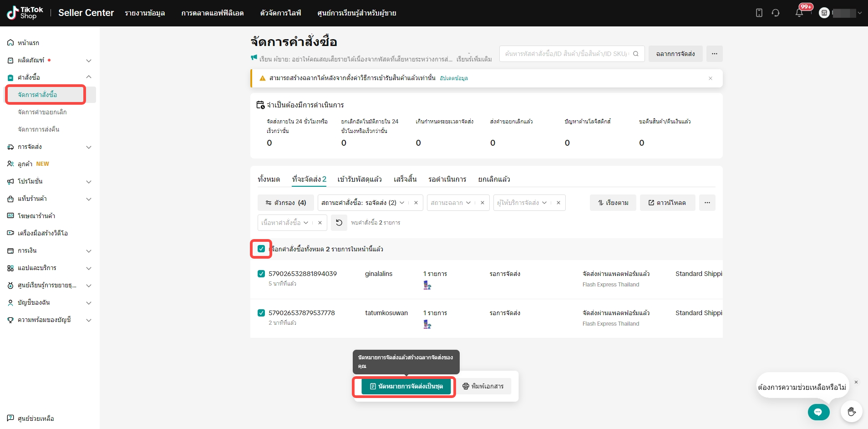
Task: Open ศูนย์ช่วยเหลือ in sidebar
Action: (x=30, y=419)
